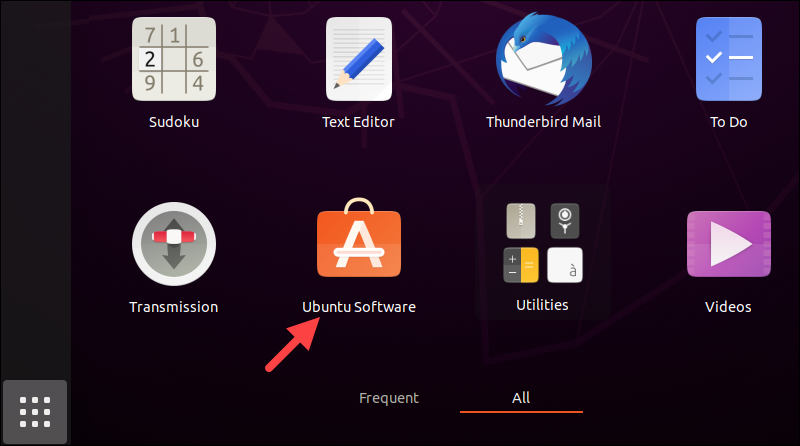Click the "Utilities" folder label text
Viewport: 800px width, 446px height.
pos(542,305)
